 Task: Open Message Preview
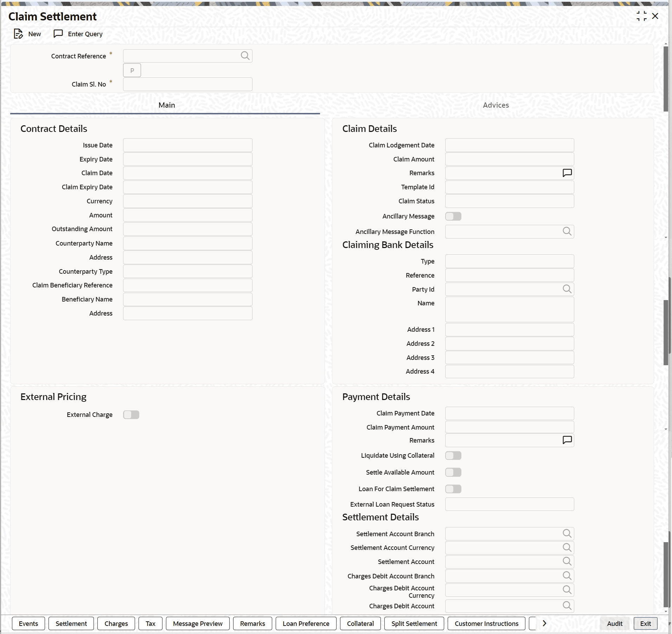point(198,623)
